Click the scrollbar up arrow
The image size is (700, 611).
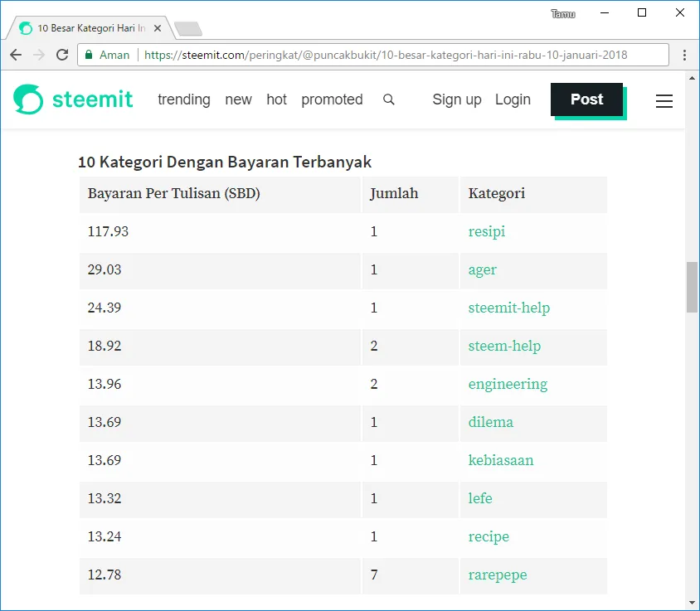click(x=692, y=78)
